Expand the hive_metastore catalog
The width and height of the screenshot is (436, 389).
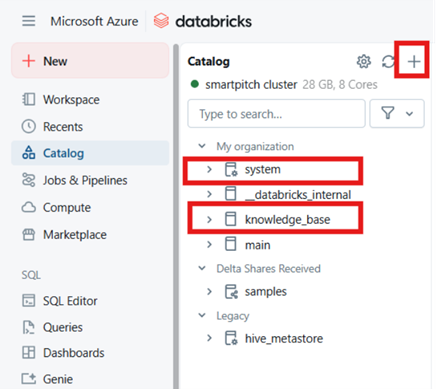coord(209,338)
